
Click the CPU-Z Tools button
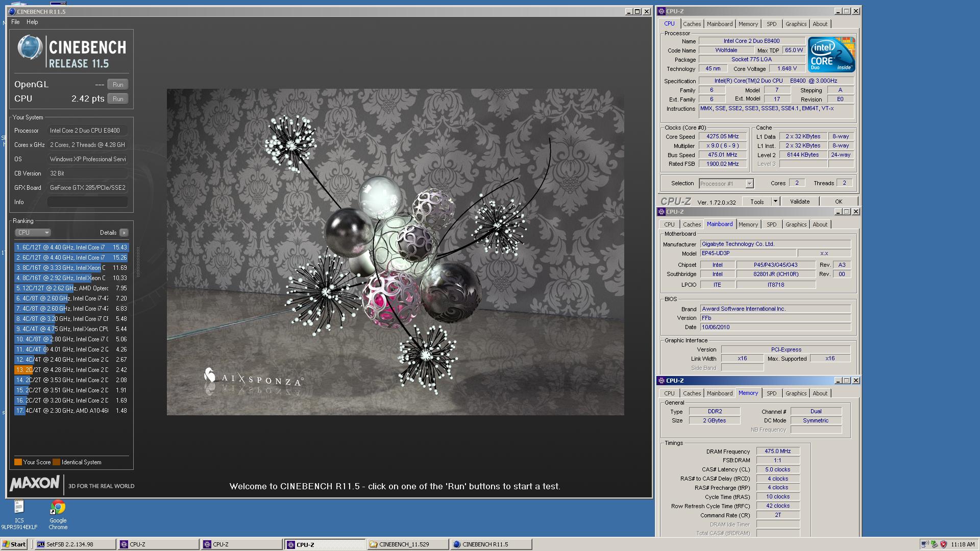click(757, 202)
